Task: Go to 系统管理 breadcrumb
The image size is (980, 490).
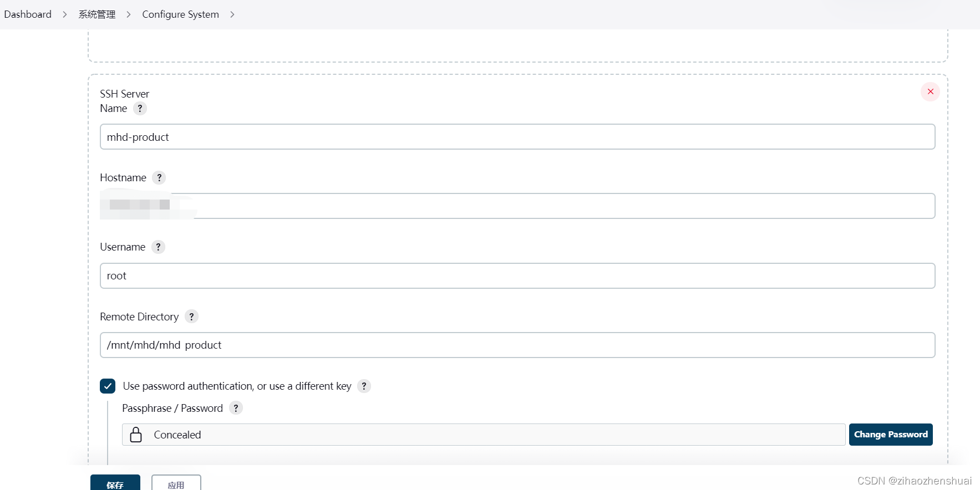Action: point(97,14)
